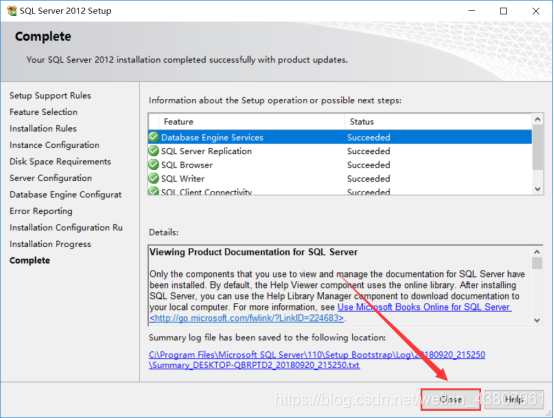Click the Status column header
The width and height of the screenshot is (554, 418).
coord(438,122)
